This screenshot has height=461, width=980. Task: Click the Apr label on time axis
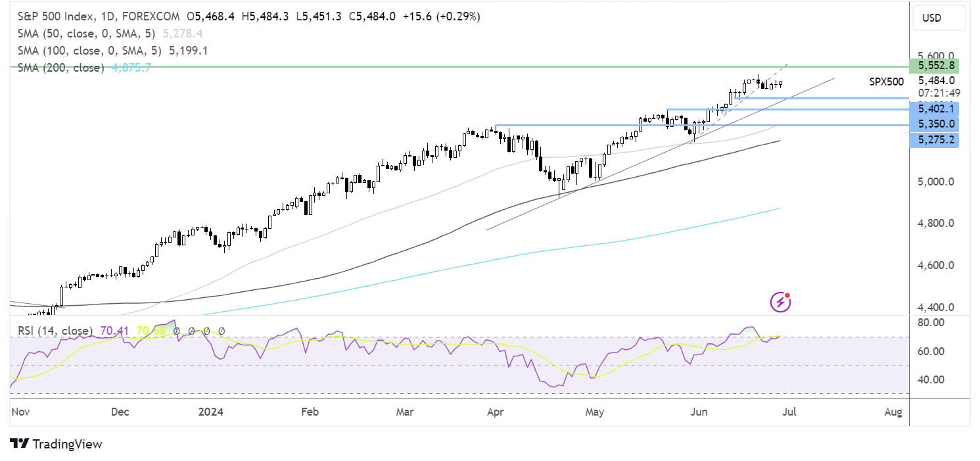(495, 412)
